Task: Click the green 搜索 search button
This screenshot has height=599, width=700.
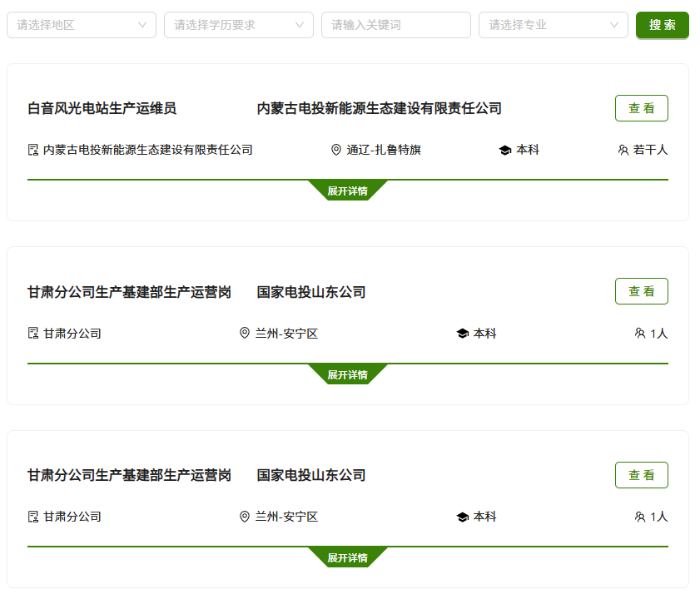Action: click(x=662, y=25)
